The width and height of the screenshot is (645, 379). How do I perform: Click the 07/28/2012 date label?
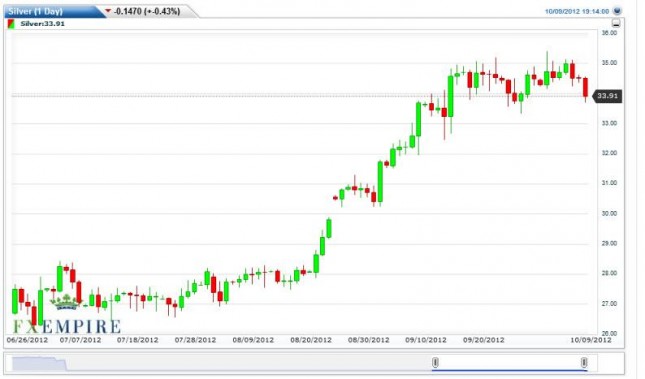coord(195,340)
